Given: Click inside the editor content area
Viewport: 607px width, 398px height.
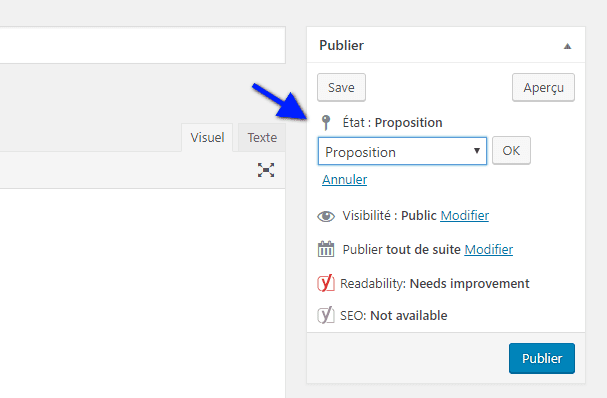Looking at the screenshot, I should 142,293.
